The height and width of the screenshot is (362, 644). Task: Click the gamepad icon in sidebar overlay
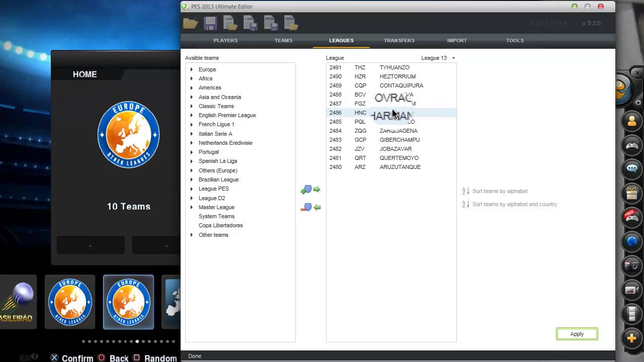pyautogui.click(x=632, y=145)
